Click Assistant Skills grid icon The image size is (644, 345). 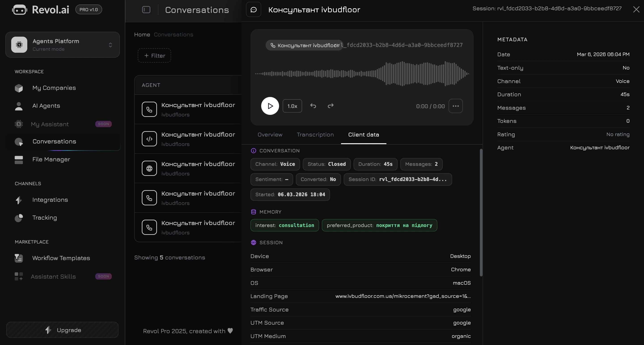click(19, 276)
